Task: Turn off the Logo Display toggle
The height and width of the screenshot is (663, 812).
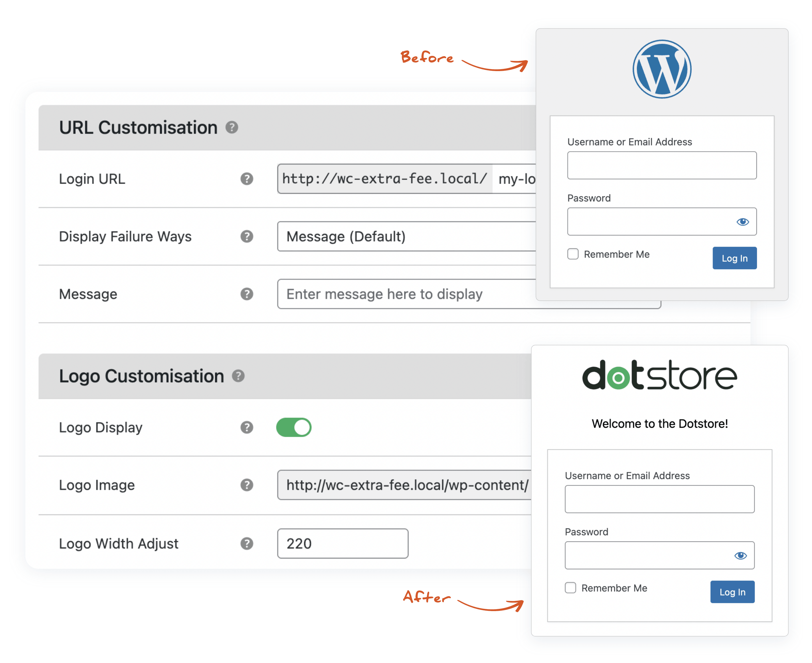Action: coord(294,427)
